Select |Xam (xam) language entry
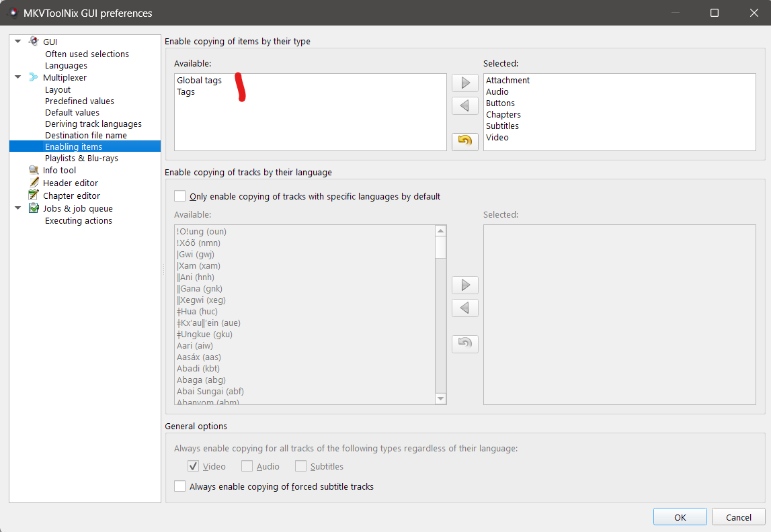The width and height of the screenshot is (771, 532). point(199,266)
